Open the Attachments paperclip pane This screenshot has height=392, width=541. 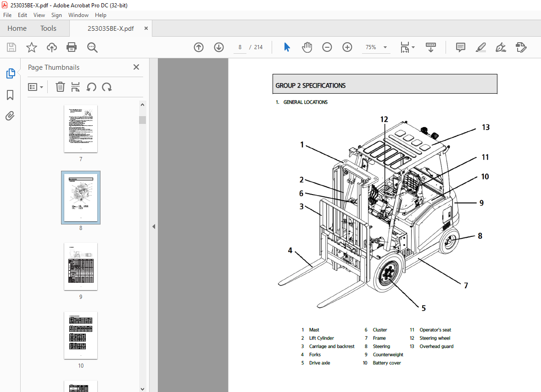10,116
